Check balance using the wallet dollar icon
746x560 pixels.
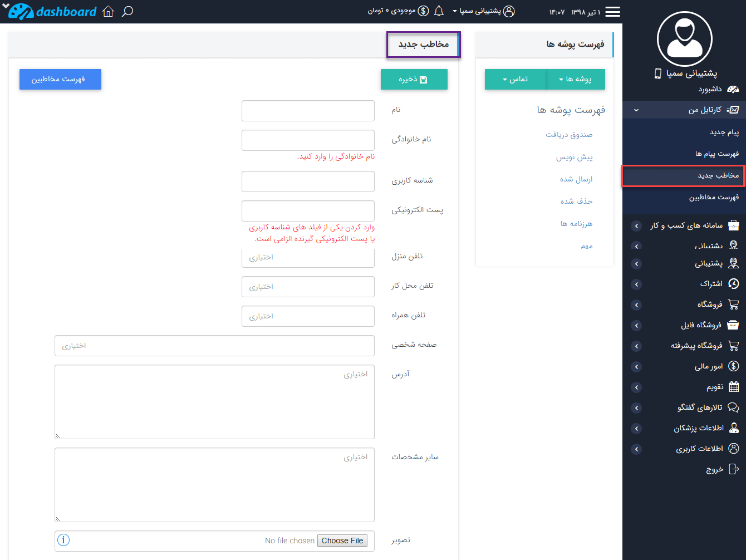pos(424,10)
